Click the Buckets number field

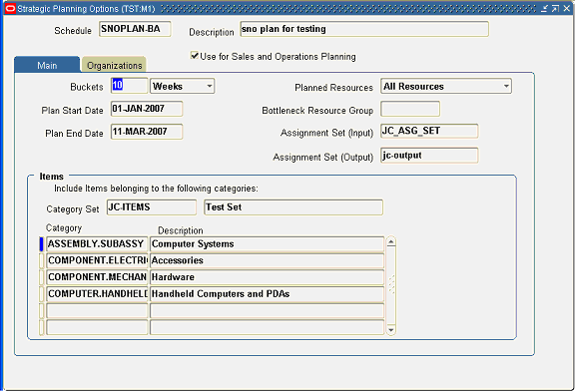pos(129,86)
